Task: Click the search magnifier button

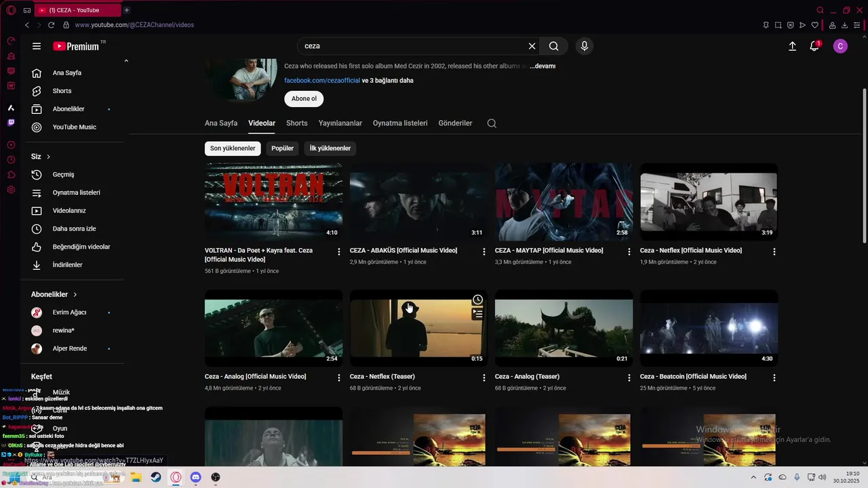Action: click(x=554, y=46)
